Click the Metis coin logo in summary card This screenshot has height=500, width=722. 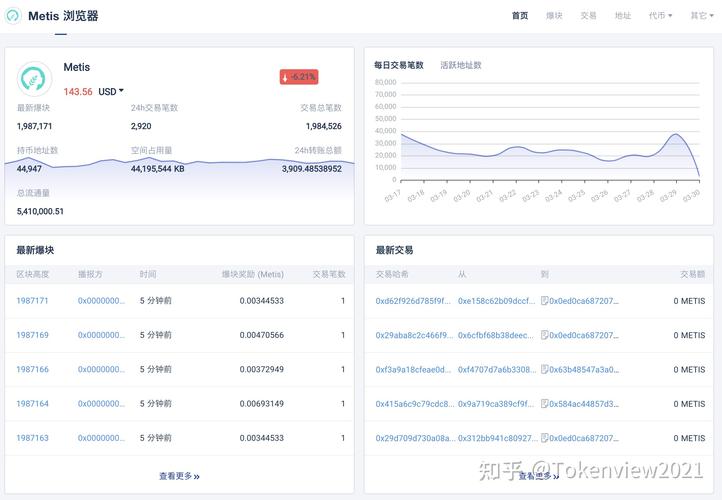tap(34, 79)
